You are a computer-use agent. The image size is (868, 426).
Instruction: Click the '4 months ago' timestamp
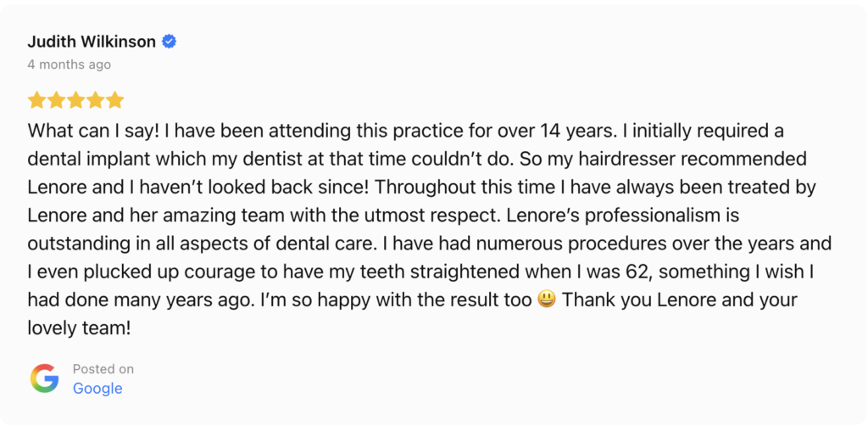[x=69, y=64]
